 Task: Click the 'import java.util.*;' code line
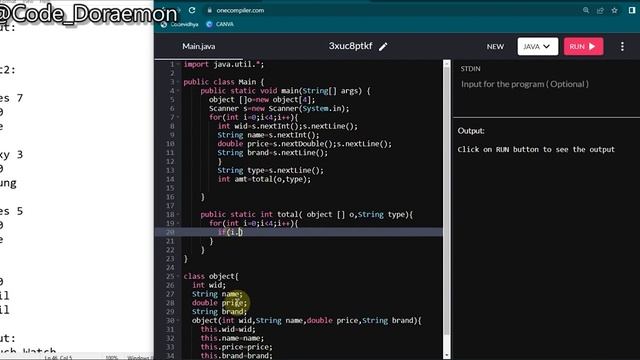(224, 64)
